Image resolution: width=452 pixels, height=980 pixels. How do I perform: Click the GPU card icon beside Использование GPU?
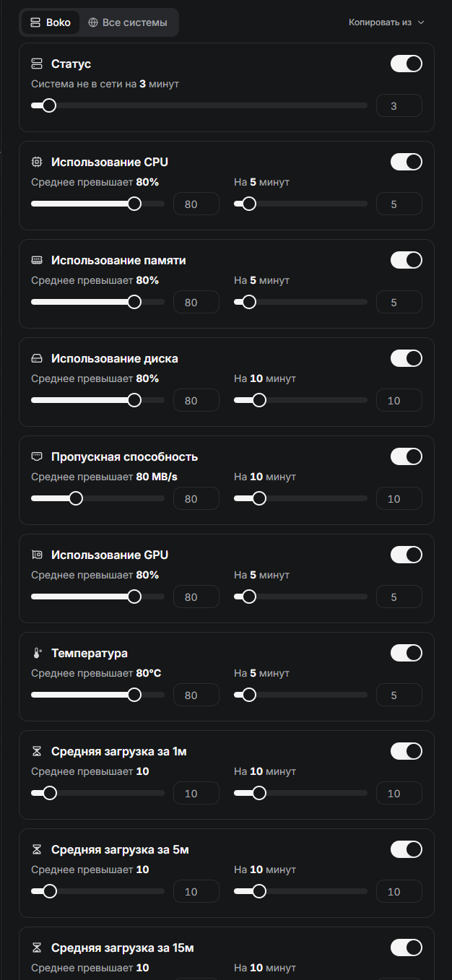38,555
